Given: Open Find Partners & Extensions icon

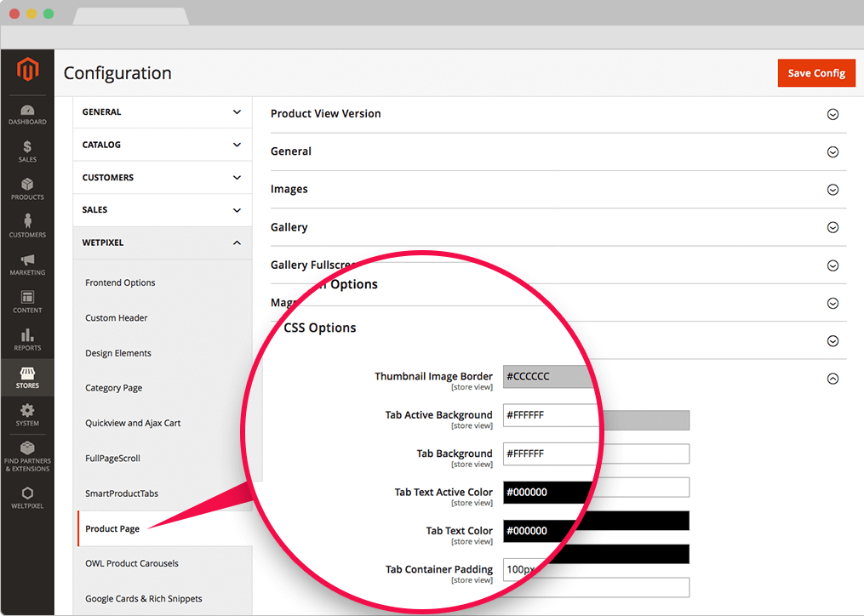Looking at the screenshot, I should (x=27, y=455).
